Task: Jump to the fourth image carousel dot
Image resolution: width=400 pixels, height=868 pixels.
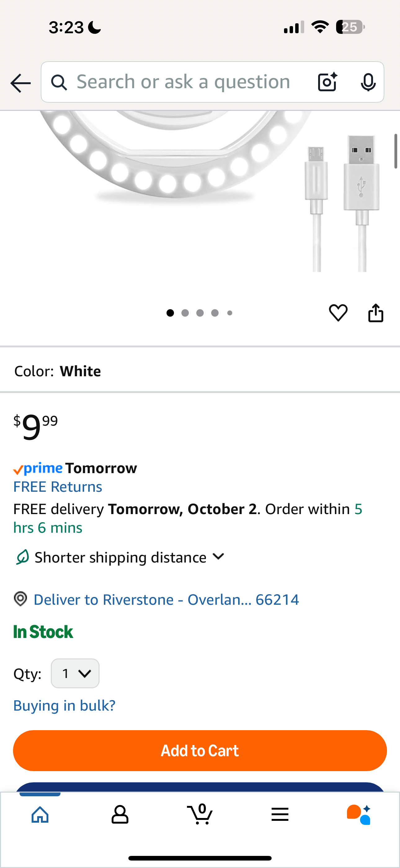Action: 215,313
